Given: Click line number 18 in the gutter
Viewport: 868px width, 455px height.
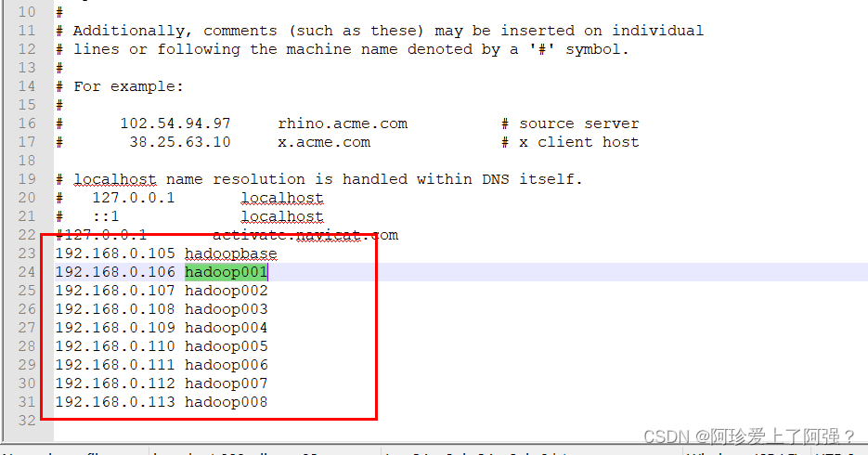Looking at the screenshot, I should (27, 161).
